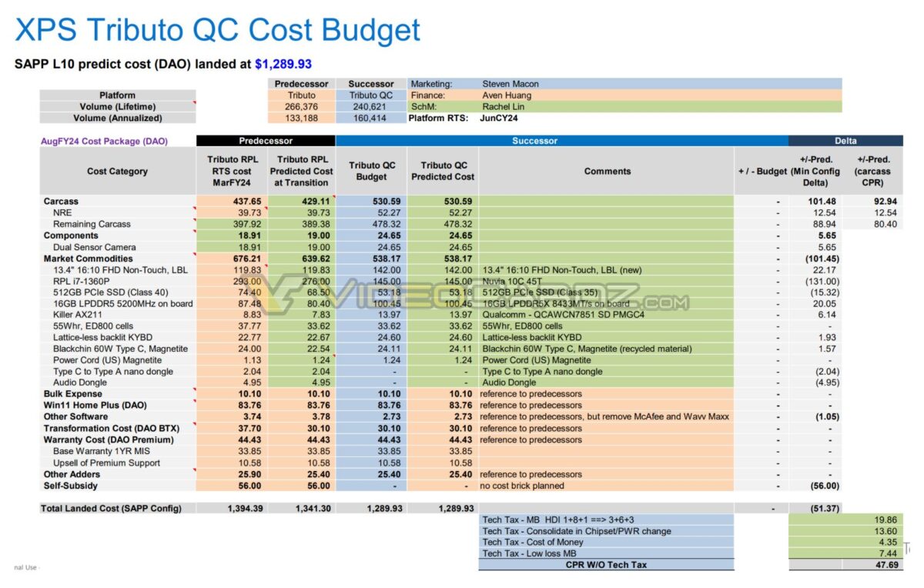
Task: Click the Cost Category column header
Action: click(x=117, y=172)
